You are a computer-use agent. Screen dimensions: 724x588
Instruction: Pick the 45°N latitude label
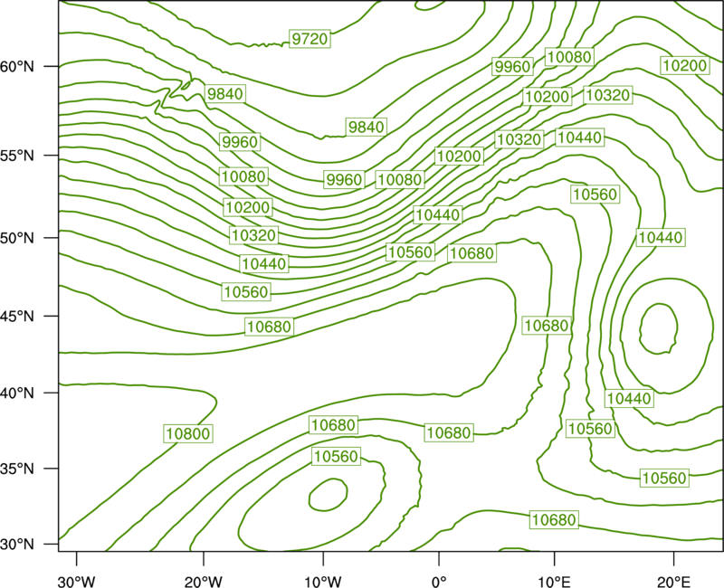pyautogui.click(x=17, y=316)
